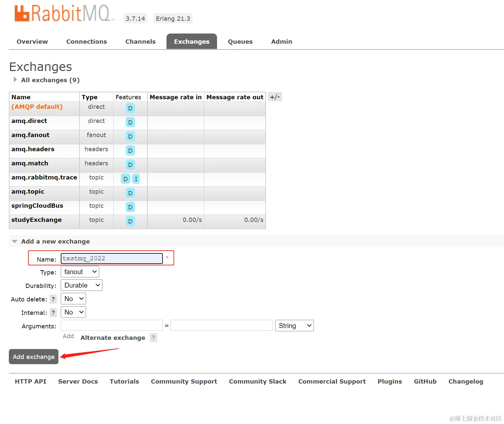Image resolution: width=504 pixels, height=424 pixels.
Task: Open the amq.match exchange
Action: coord(30,163)
